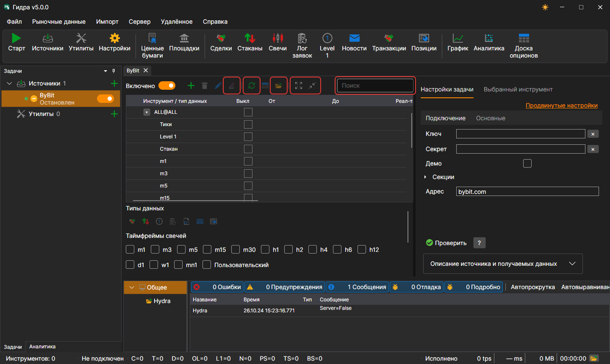Click the refresh icon in ByBit toolbar
This screenshot has height=364, width=610.
(x=251, y=85)
